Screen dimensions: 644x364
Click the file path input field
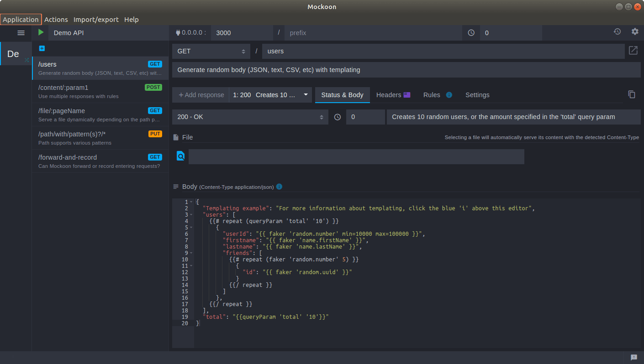click(x=356, y=156)
